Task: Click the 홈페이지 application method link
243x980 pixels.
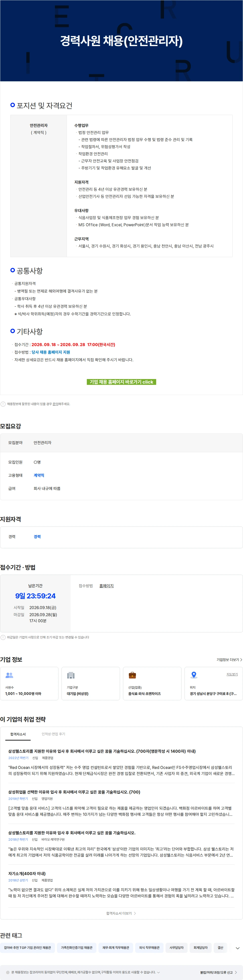Action: (x=107, y=586)
